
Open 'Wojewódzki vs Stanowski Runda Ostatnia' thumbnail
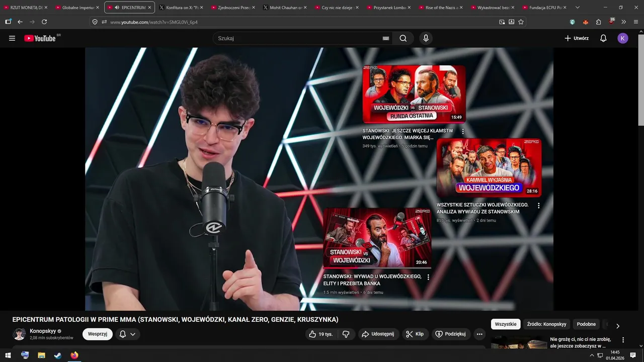(414, 94)
